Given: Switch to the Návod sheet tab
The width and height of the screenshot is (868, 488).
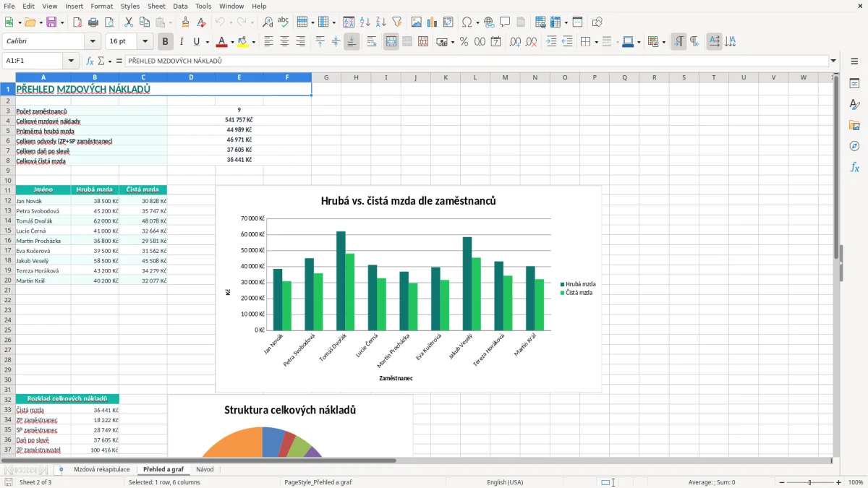Looking at the screenshot, I should (205, 469).
